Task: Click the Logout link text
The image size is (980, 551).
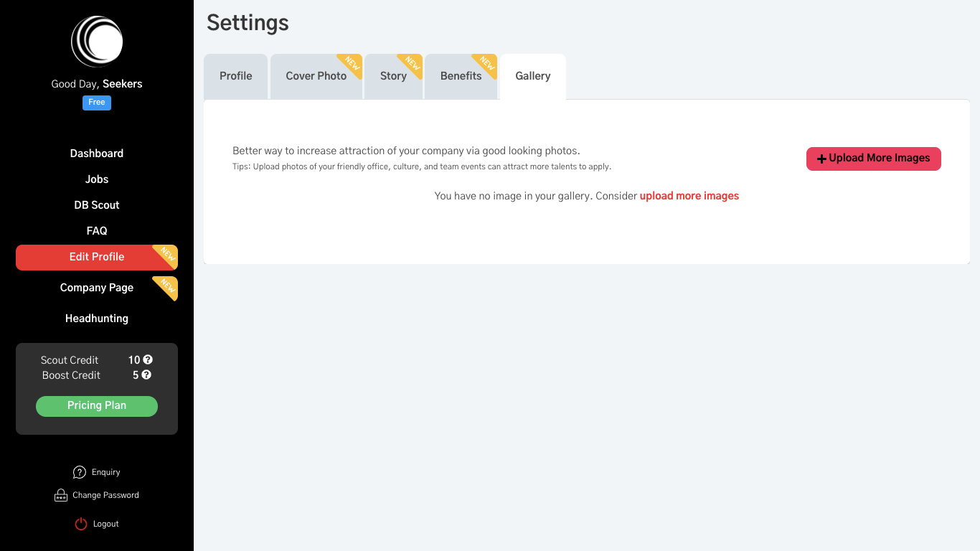Action: pos(106,524)
